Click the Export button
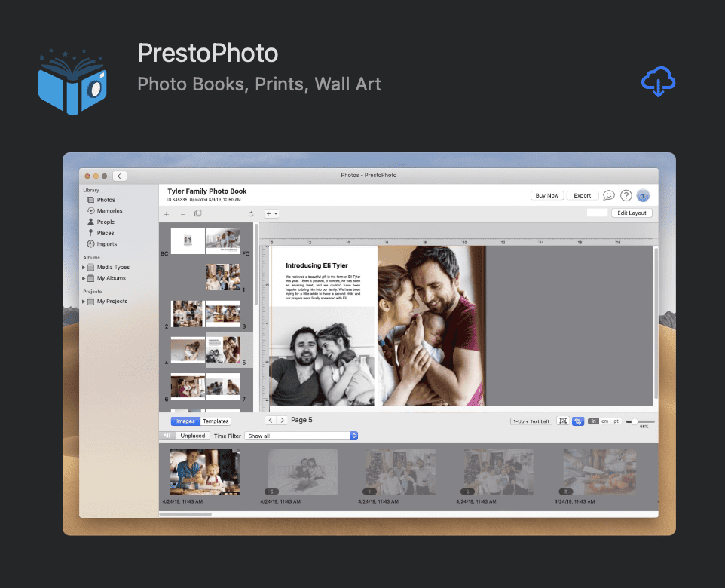725x588 pixels. 582,196
